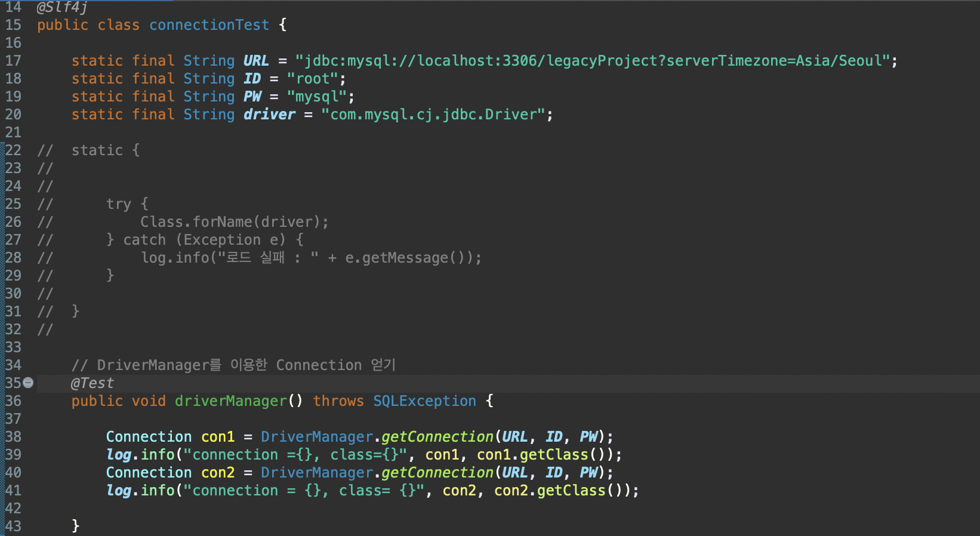980x536 pixels.
Task: Click the throws keyword
Action: pyautogui.click(x=338, y=401)
